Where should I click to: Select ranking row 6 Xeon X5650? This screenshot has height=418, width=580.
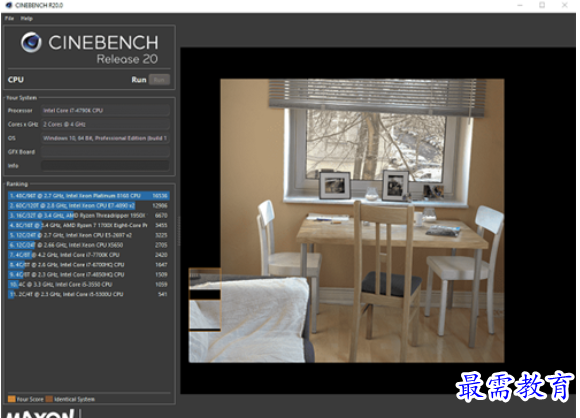point(89,245)
